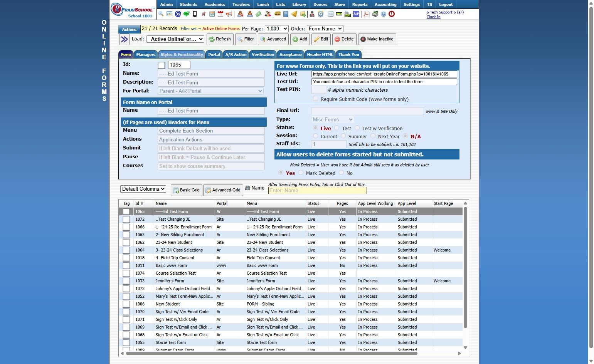
Task: Click the mobile phone icon
Action: [195, 14]
